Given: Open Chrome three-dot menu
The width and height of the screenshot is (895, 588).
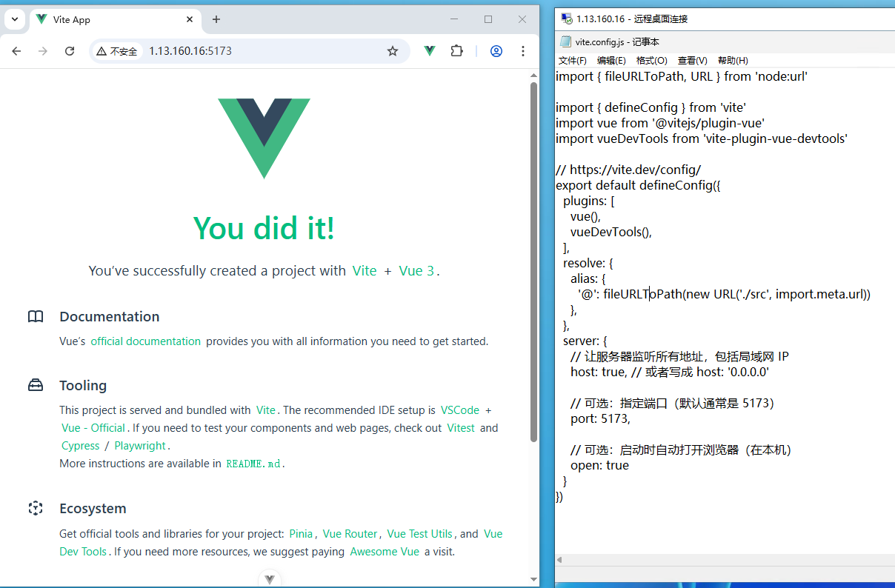Looking at the screenshot, I should click(523, 51).
